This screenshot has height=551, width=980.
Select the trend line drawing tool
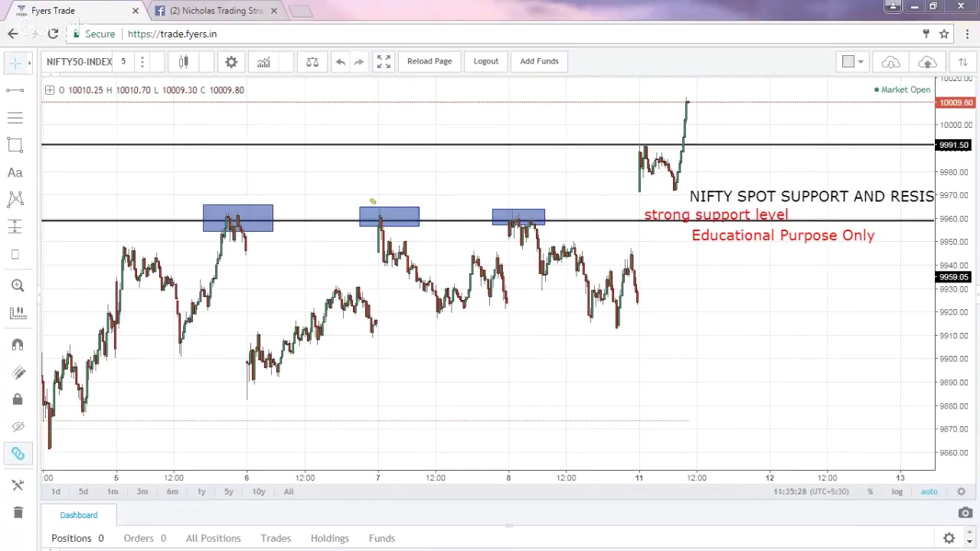pyautogui.click(x=15, y=90)
